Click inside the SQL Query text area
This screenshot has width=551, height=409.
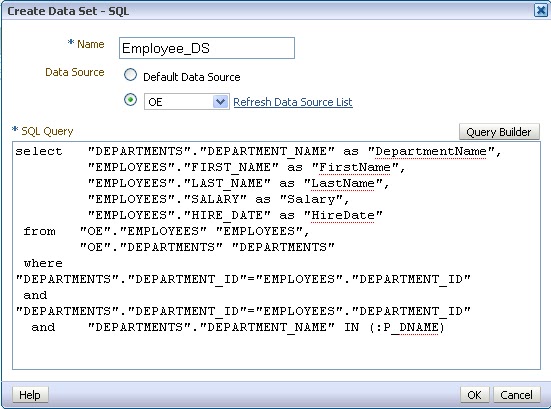click(x=276, y=255)
